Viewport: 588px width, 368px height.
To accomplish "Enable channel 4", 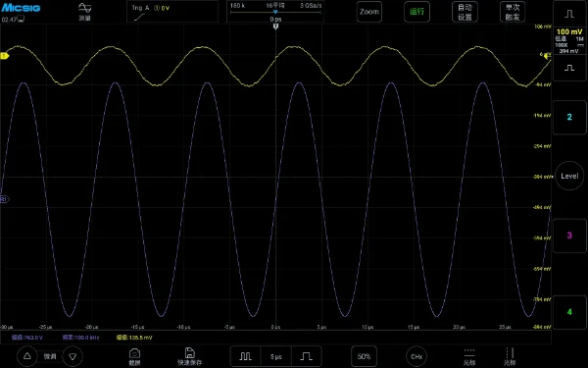I will point(569,312).
